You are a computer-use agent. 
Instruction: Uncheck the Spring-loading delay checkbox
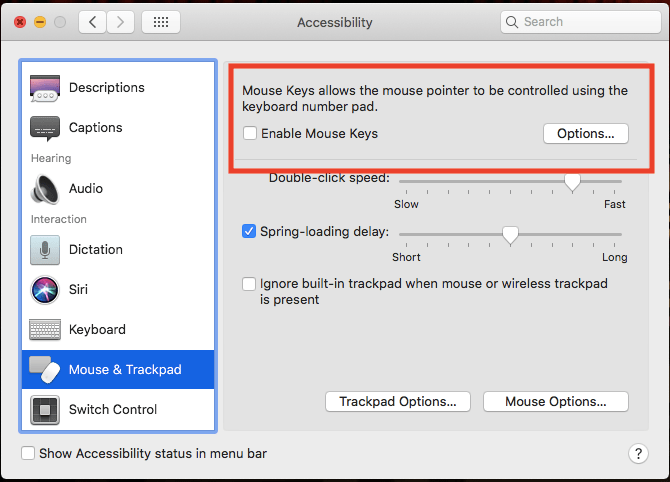tap(250, 231)
